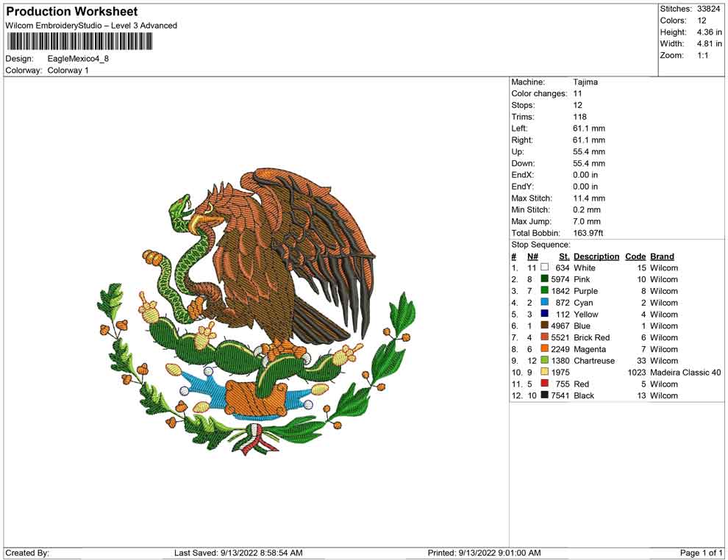728x560 pixels.
Task: Select the red swatch for Red row
Action: [x=545, y=384]
